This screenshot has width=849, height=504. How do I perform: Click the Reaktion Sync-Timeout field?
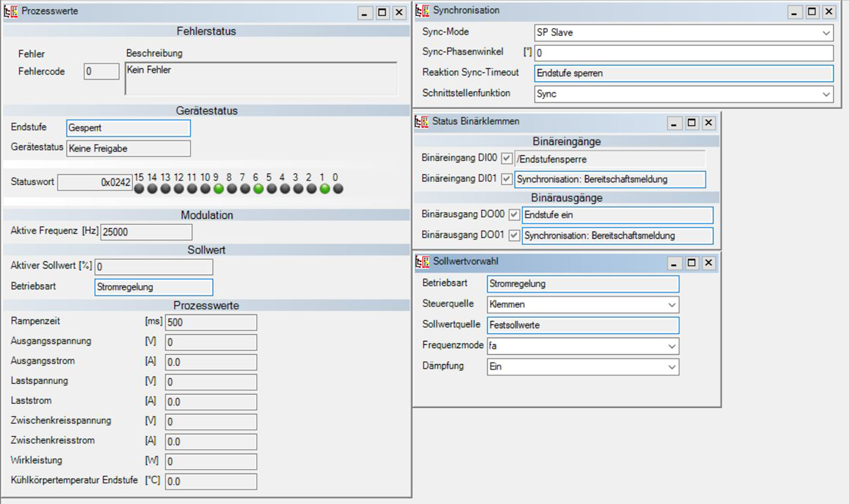[x=683, y=73]
